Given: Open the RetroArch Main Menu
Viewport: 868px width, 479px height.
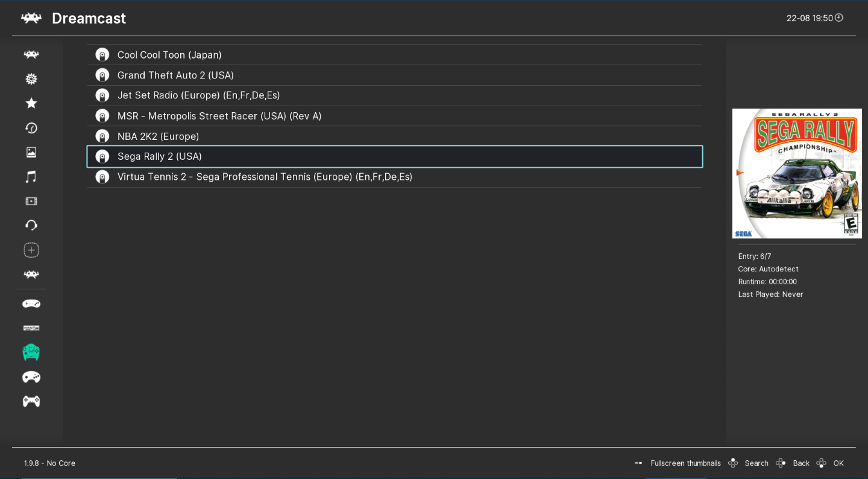Looking at the screenshot, I should click(x=31, y=54).
